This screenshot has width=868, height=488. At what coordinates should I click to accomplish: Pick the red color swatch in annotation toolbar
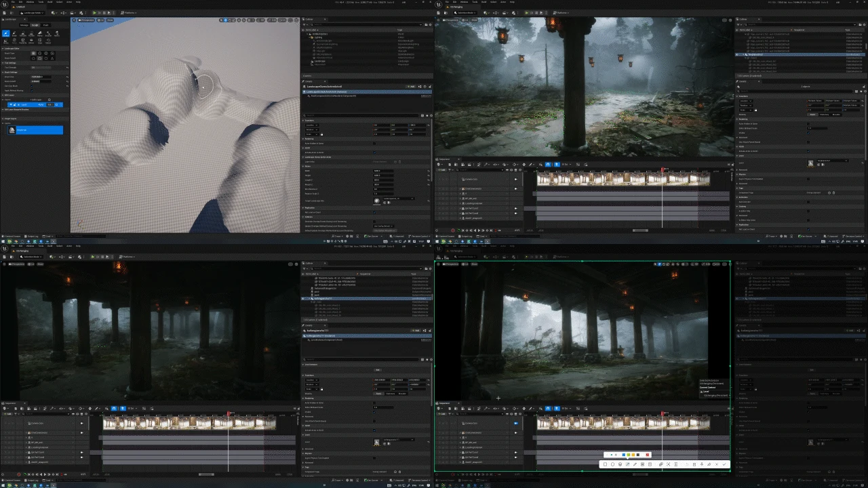648,455
